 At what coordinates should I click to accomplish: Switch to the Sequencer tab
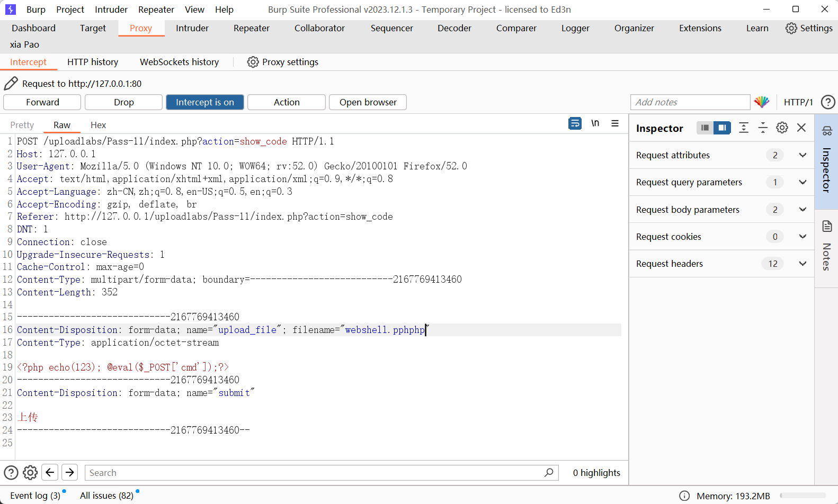[x=391, y=28]
